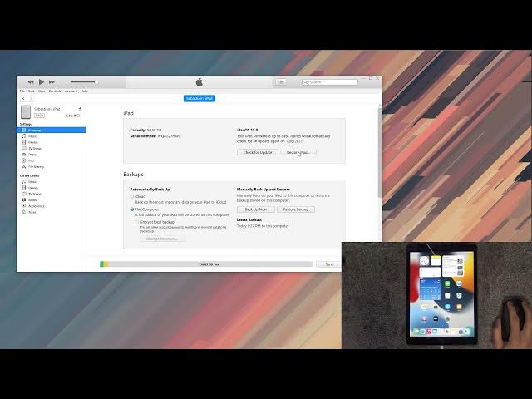Viewport: 532px width, 399px height.
Task: Click the Change Password button
Action: coord(162,239)
